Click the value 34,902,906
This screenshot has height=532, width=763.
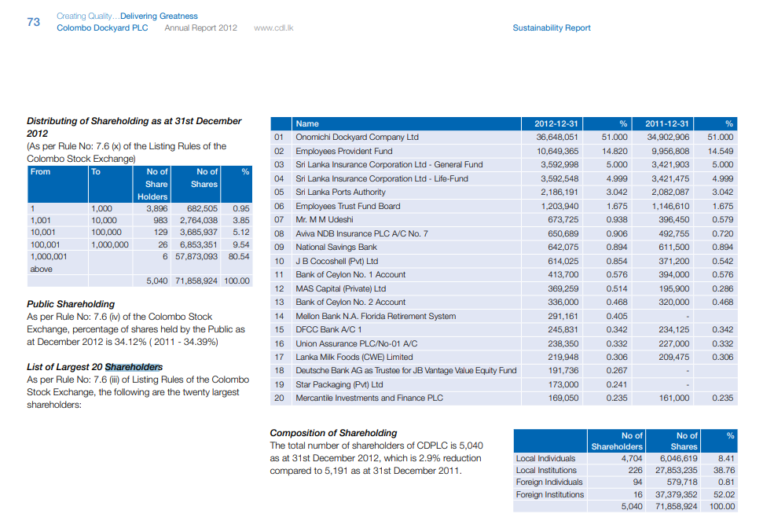click(x=668, y=138)
